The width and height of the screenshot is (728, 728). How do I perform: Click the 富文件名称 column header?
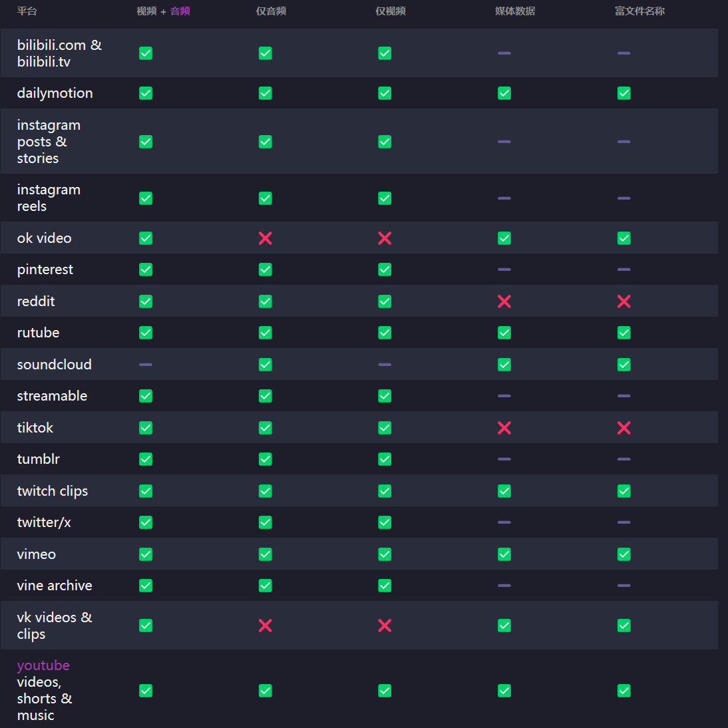tap(639, 11)
